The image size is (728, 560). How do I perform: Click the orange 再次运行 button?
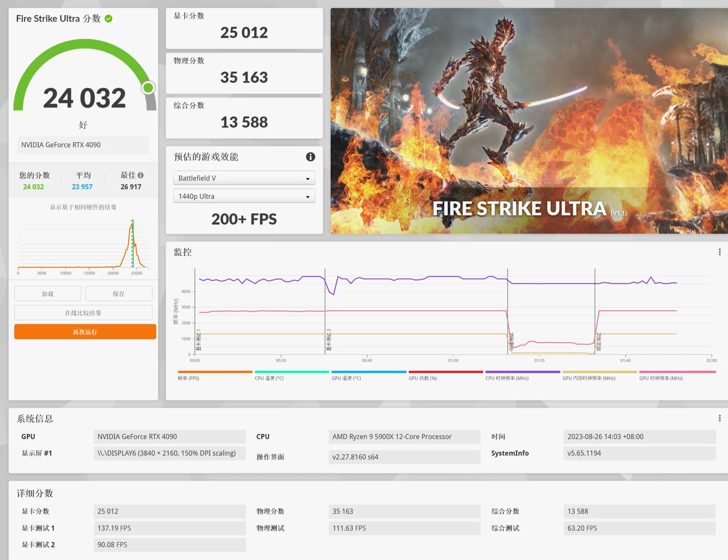click(85, 332)
